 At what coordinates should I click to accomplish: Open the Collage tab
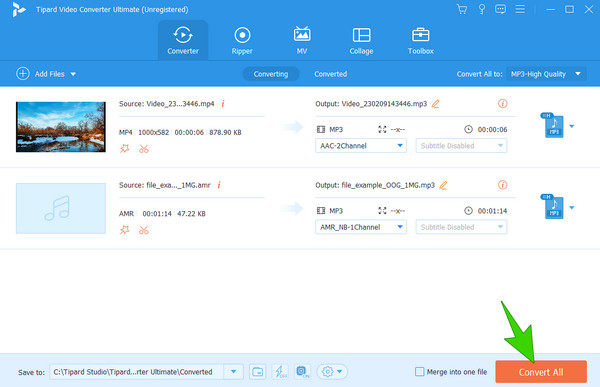(x=361, y=40)
